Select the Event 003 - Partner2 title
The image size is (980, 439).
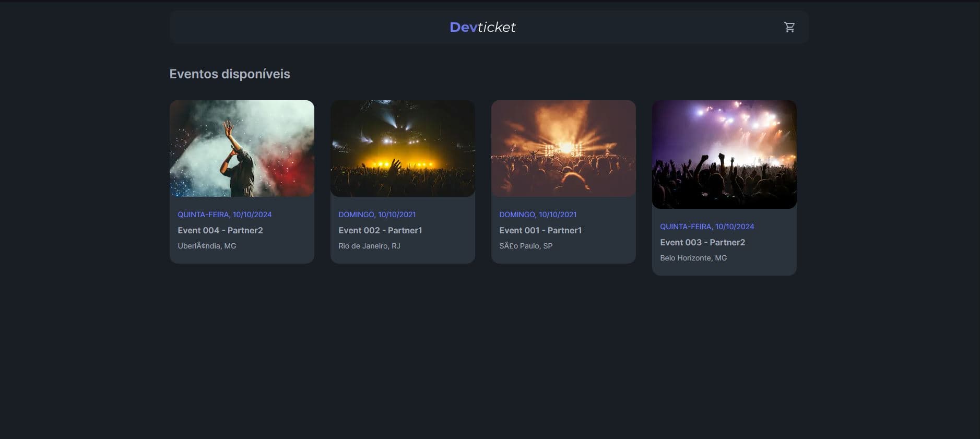[x=702, y=242]
